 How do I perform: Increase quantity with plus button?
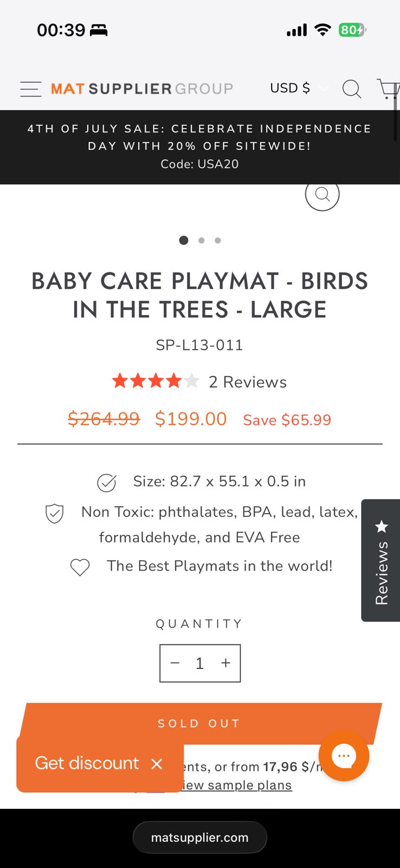225,663
